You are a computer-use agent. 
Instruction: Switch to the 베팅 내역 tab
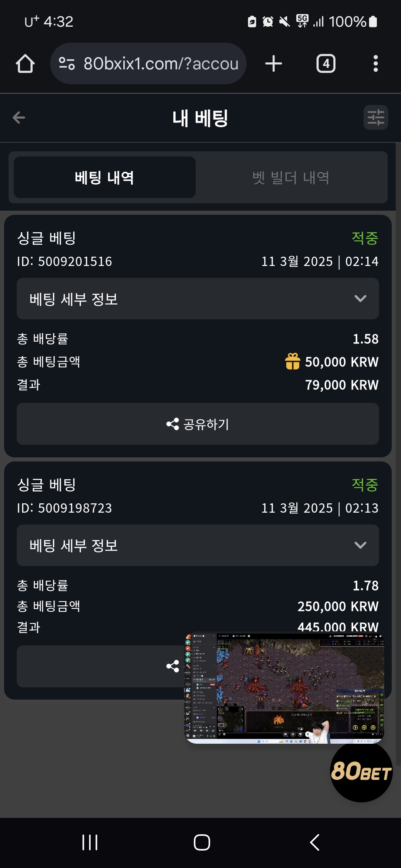point(104,177)
